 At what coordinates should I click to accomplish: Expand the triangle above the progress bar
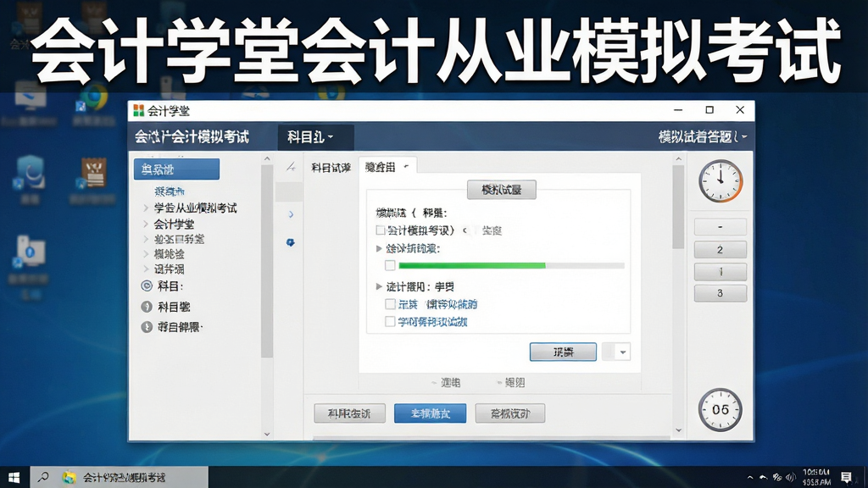379,248
